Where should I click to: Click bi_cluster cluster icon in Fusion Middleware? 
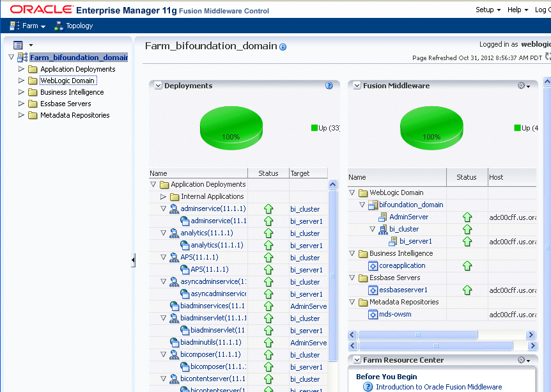383,229
